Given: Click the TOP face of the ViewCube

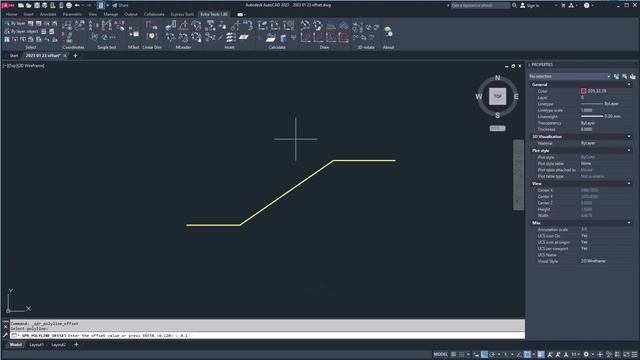Looking at the screenshot, I should pyautogui.click(x=498, y=96).
